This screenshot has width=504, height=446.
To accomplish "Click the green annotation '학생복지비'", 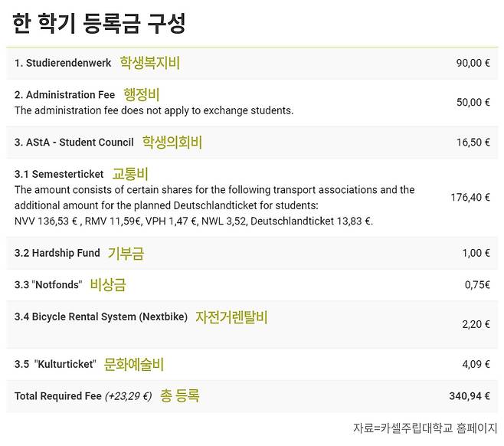I will coord(150,63).
